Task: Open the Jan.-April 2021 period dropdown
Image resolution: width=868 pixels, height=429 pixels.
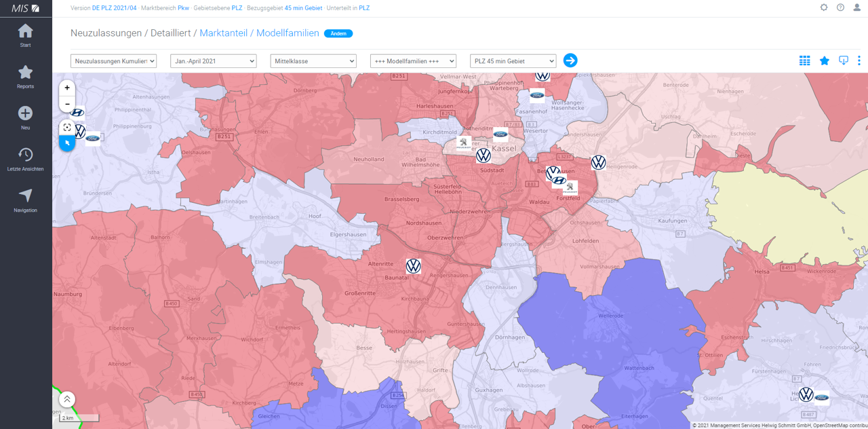Action: pos(213,61)
